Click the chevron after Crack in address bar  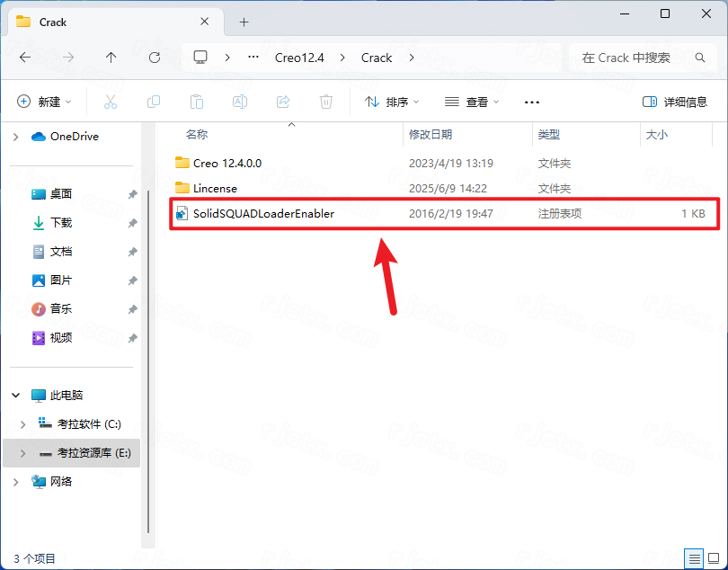(412, 58)
